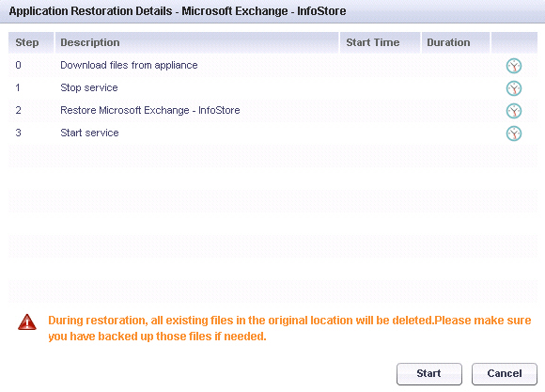Click the red warning triangle icon

click(x=26, y=321)
